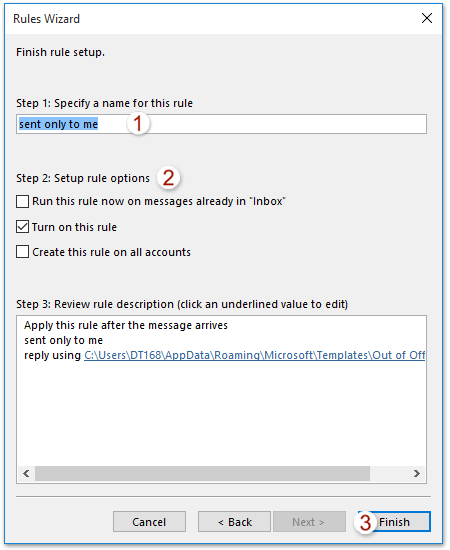This screenshot has width=450, height=550.
Task: Uncheck Turn on this rule
Action: [22, 227]
